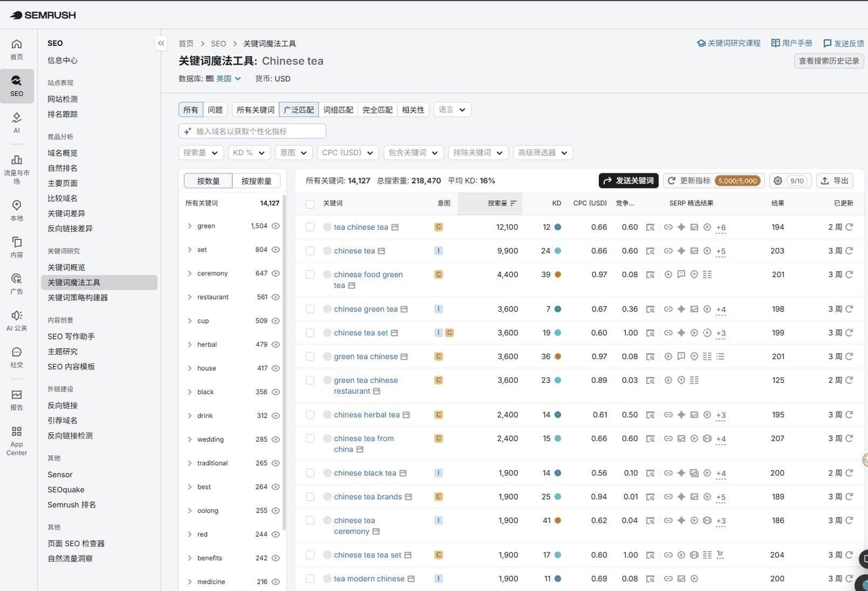868x591 pixels.
Task: Toggle eye icon for ceremony group
Action: click(x=275, y=273)
